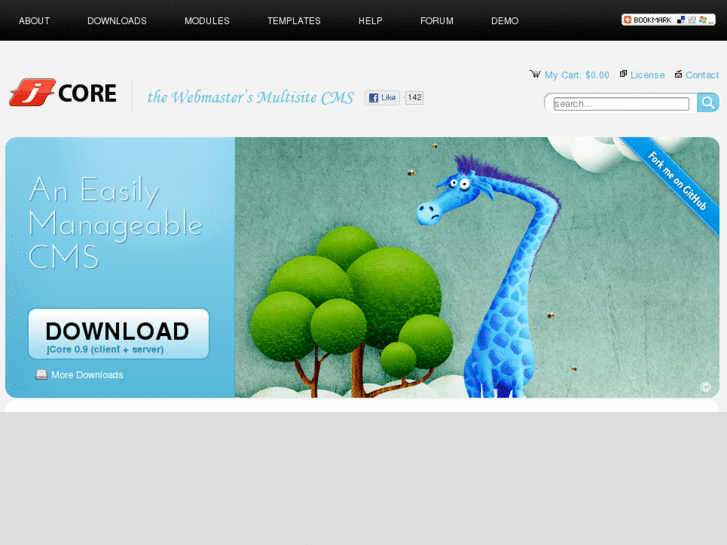This screenshot has width=727, height=545.
Task: Open the Contact link
Action: click(702, 75)
